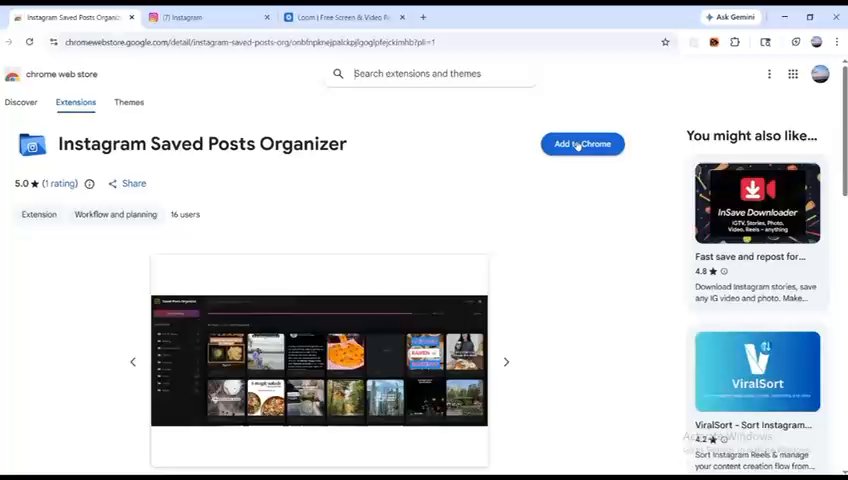Screen dimensions: 848x480
Task: Click the Ask Gemini button
Action: [x=730, y=17]
